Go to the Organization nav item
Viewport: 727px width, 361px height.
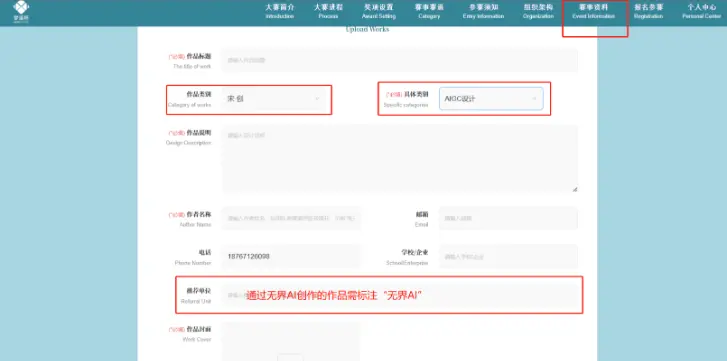tap(538, 12)
